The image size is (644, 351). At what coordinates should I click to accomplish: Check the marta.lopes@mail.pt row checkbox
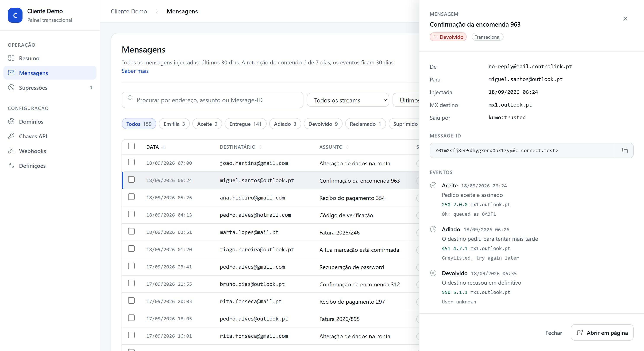click(x=131, y=232)
